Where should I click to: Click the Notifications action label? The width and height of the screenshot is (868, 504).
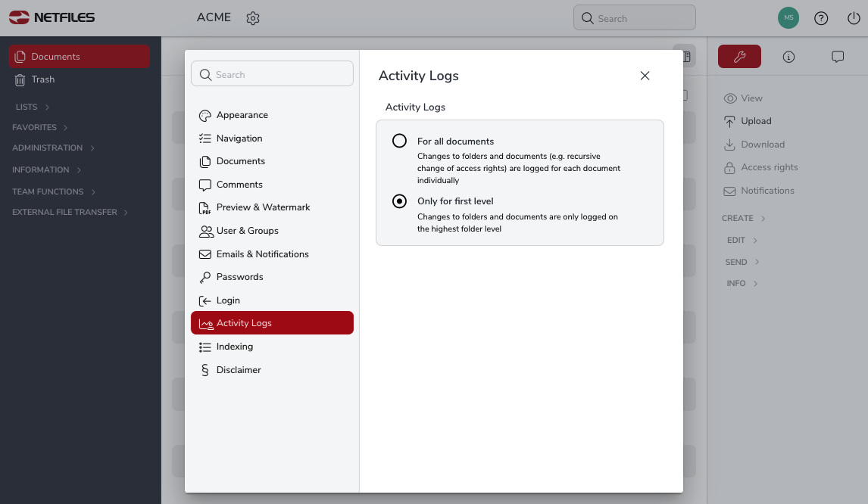[x=767, y=190]
